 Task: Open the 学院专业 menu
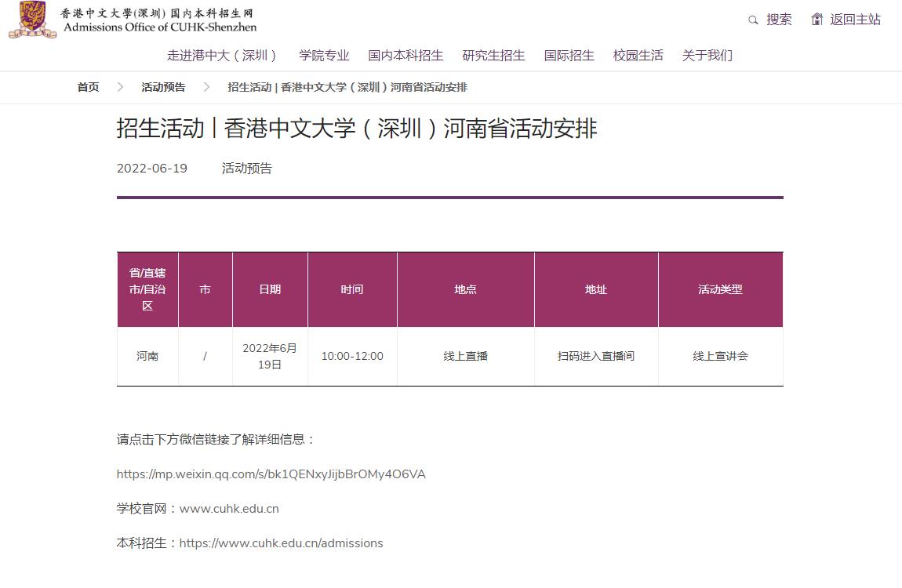click(324, 55)
